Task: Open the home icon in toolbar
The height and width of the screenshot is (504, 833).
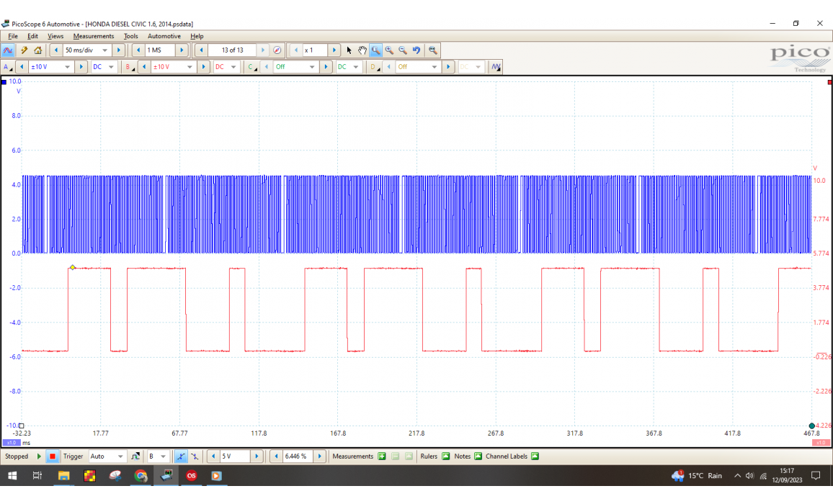Action: 37,50
